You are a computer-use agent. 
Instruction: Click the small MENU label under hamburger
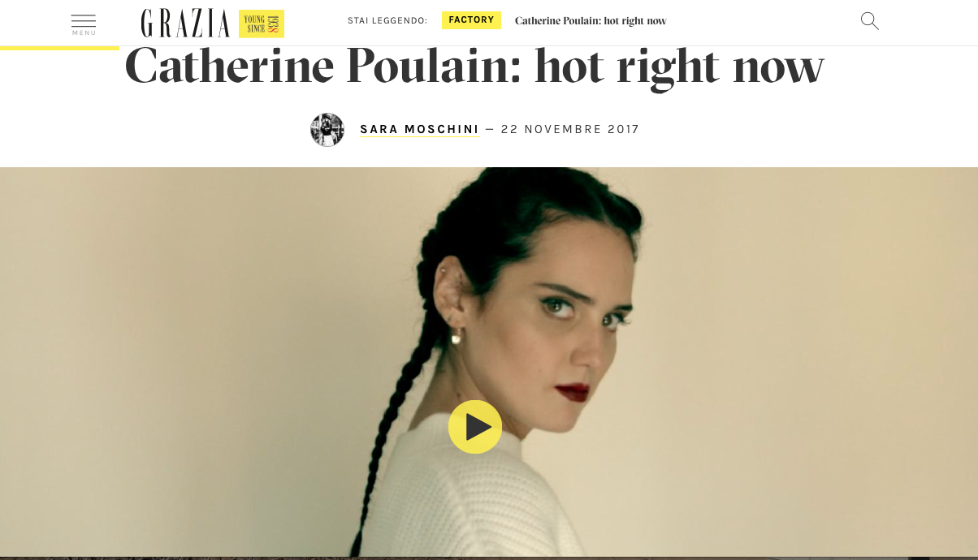[x=84, y=33]
